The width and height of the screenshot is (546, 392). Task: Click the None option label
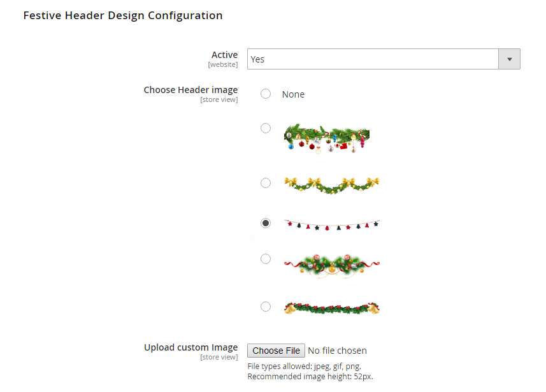click(293, 94)
